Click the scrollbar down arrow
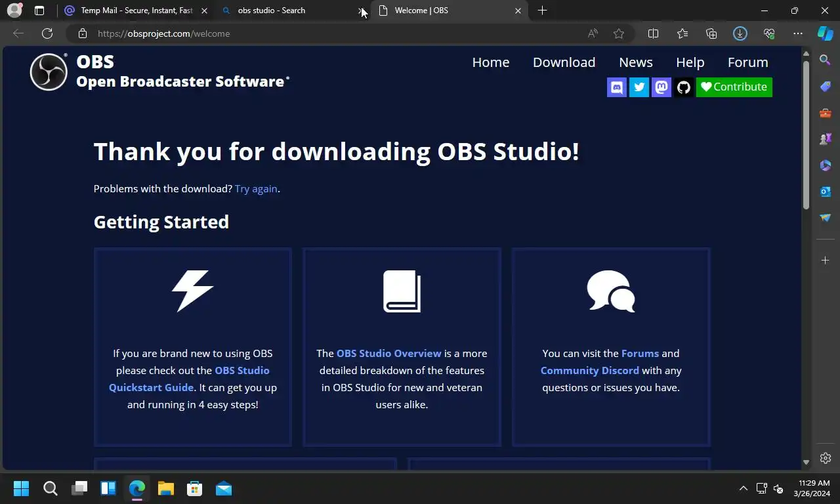The width and height of the screenshot is (840, 504). point(806,462)
